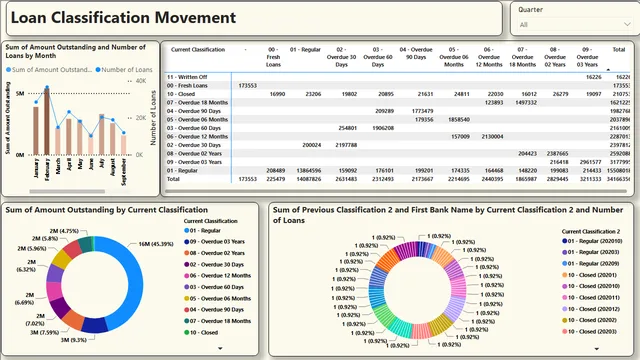This screenshot has height=360, width=640.
Task: Click the 01 - Regular column header in matrix
Action: 305,50
